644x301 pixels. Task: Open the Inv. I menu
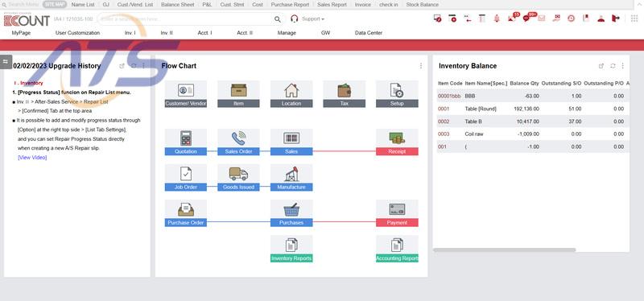tap(130, 33)
